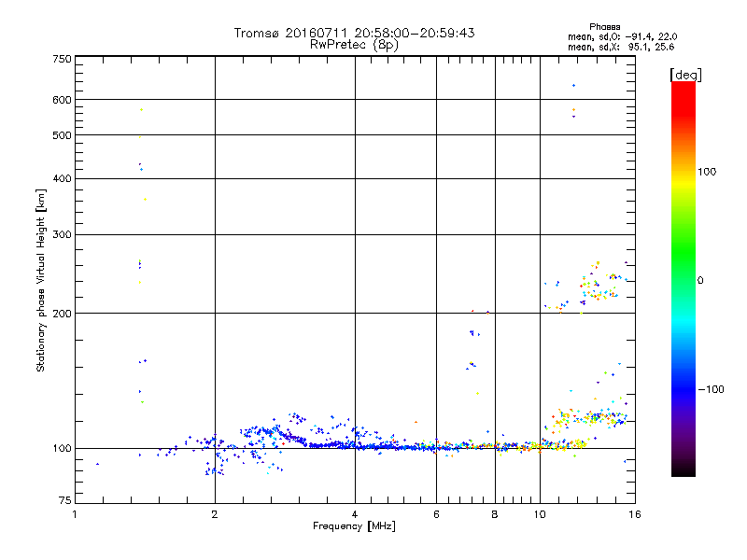Click the y-axis tick label '75'

(65, 500)
